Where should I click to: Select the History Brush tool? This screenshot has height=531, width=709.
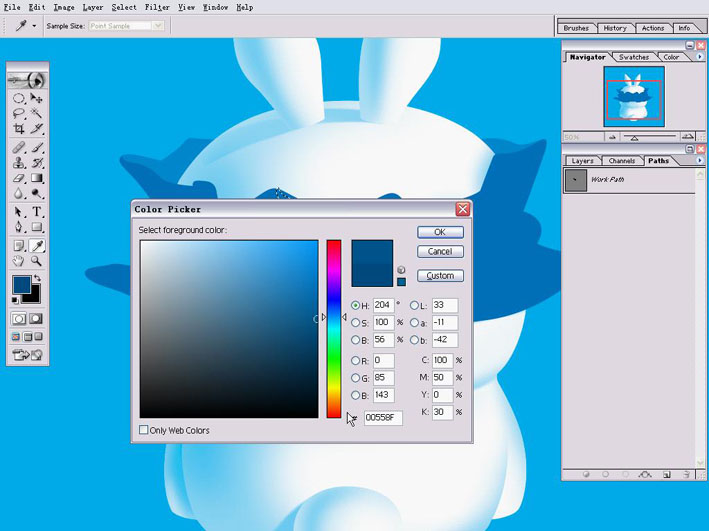37,163
